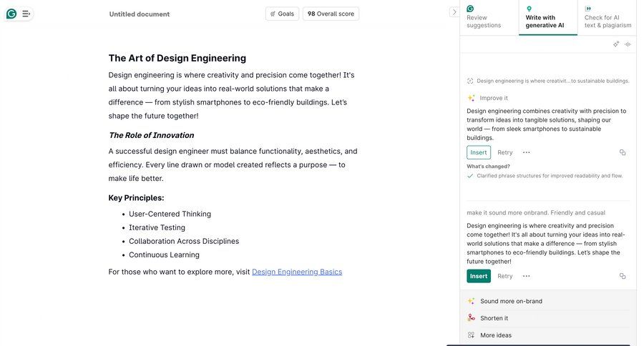Open Goals settings
Viewport: 644px width, 346px height.
point(282,14)
